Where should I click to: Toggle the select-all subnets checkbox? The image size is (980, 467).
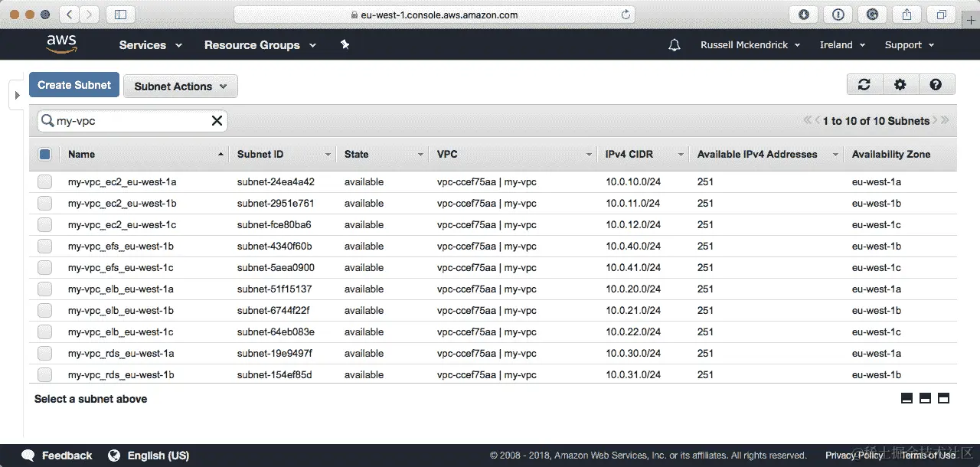coord(44,154)
